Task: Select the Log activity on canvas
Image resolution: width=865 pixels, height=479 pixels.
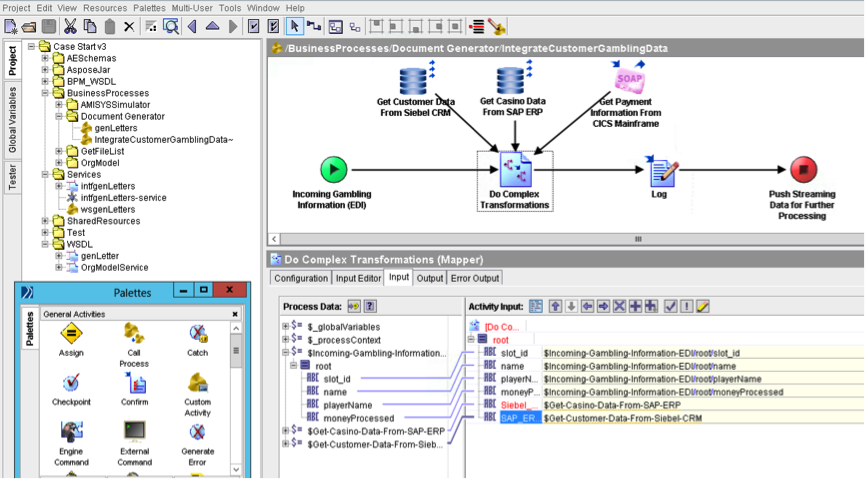Action: pos(663,173)
